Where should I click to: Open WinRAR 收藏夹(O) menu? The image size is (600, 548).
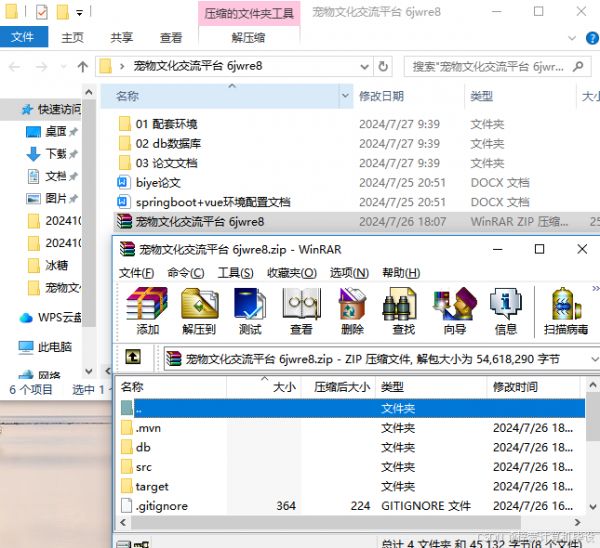click(292, 273)
